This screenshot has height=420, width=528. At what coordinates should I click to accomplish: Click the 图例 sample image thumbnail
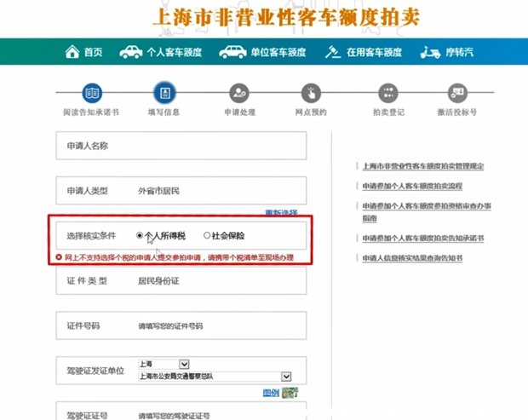coord(290,393)
